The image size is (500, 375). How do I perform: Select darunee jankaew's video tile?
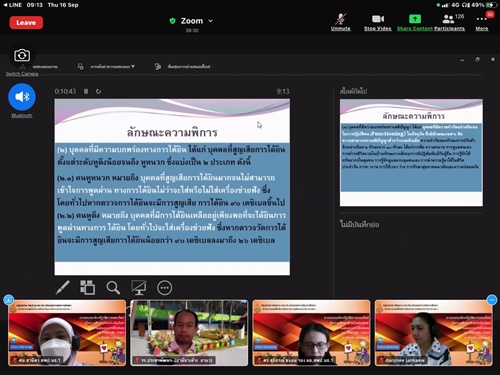(434, 333)
